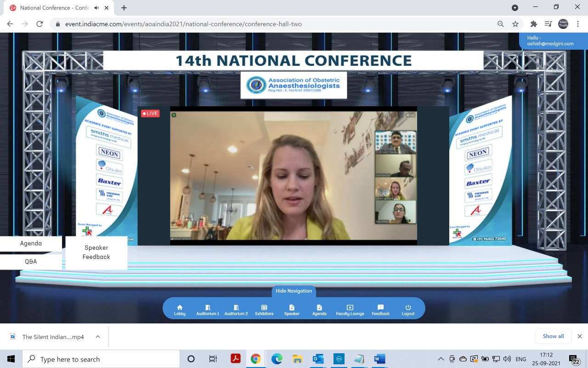Mute the tab audio speaker icon
The height and width of the screenshot is (368, 588).
coord(96,8)
